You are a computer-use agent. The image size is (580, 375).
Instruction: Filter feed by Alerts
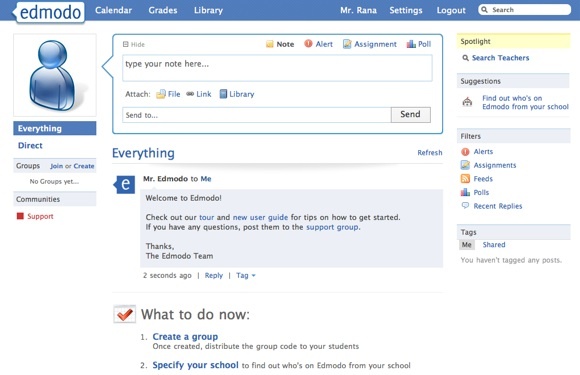(x=483, y=152)
